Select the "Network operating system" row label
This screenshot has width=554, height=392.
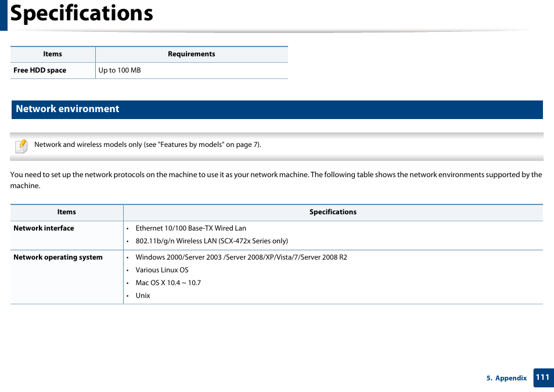pos(58,257)
